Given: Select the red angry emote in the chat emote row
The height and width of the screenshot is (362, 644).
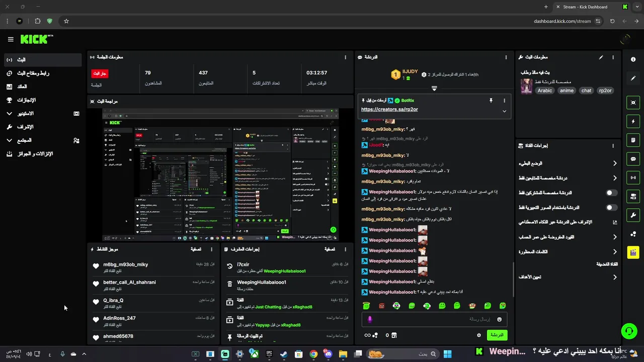Looking at the screenshot, I should [x=381, y=306].
